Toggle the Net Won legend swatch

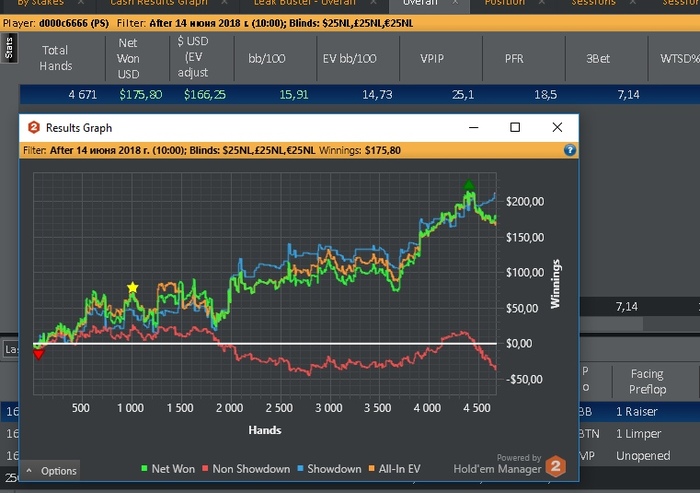click(144, 468)
